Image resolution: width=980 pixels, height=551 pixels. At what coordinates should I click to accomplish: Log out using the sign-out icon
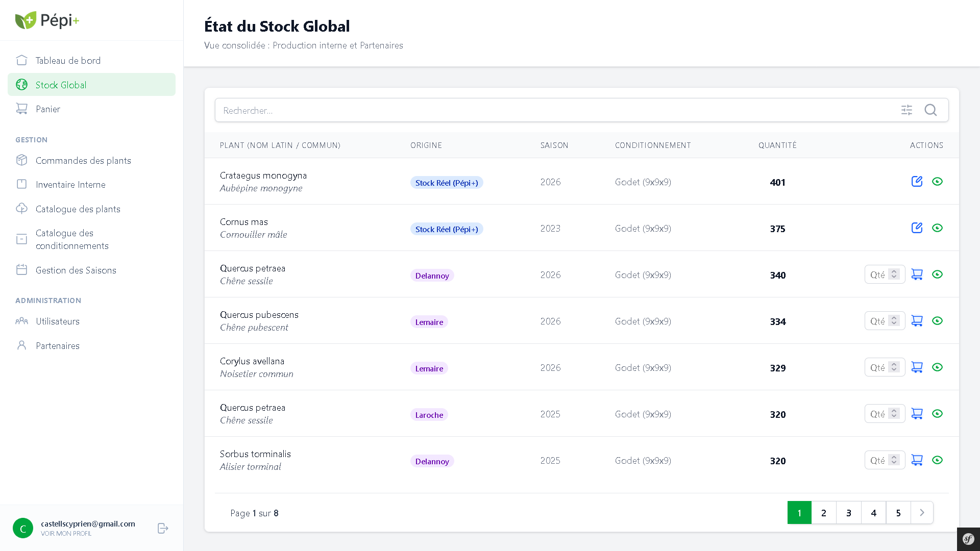pos(162,528)
